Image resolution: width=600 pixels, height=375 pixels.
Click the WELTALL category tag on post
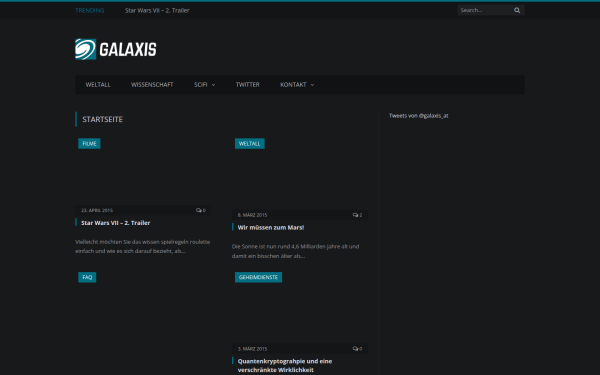click(x=249, y=143)
